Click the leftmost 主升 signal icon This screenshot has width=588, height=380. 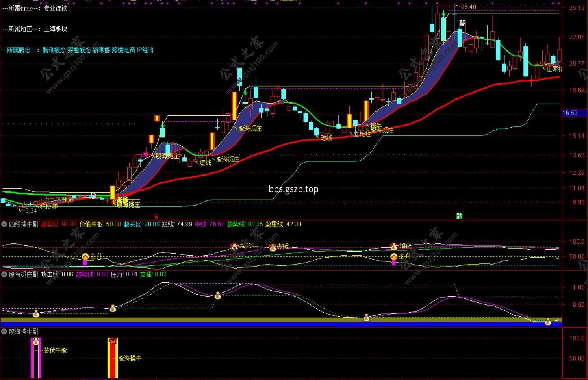[85, 257]
